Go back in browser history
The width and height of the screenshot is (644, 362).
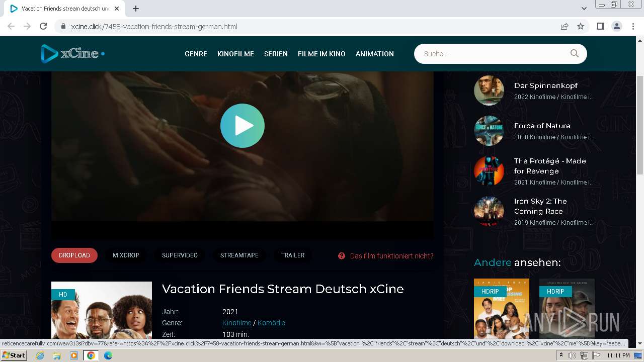[11, 26]
